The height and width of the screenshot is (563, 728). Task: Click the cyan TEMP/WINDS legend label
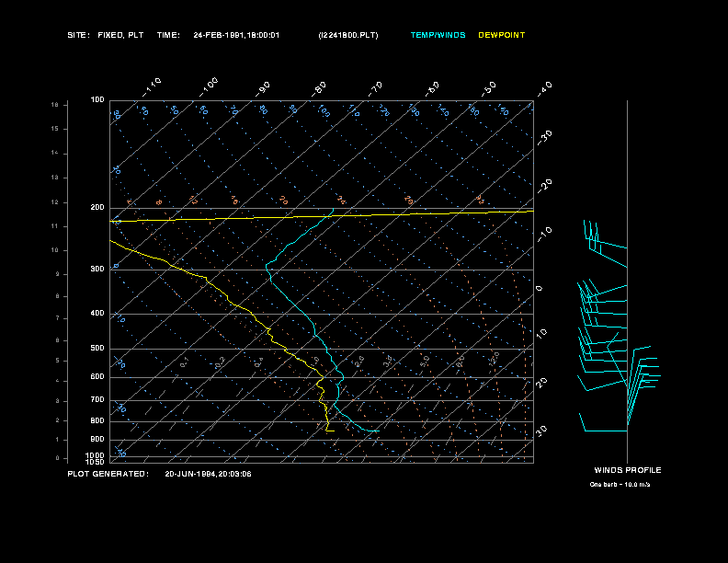(x=438, y=35)
